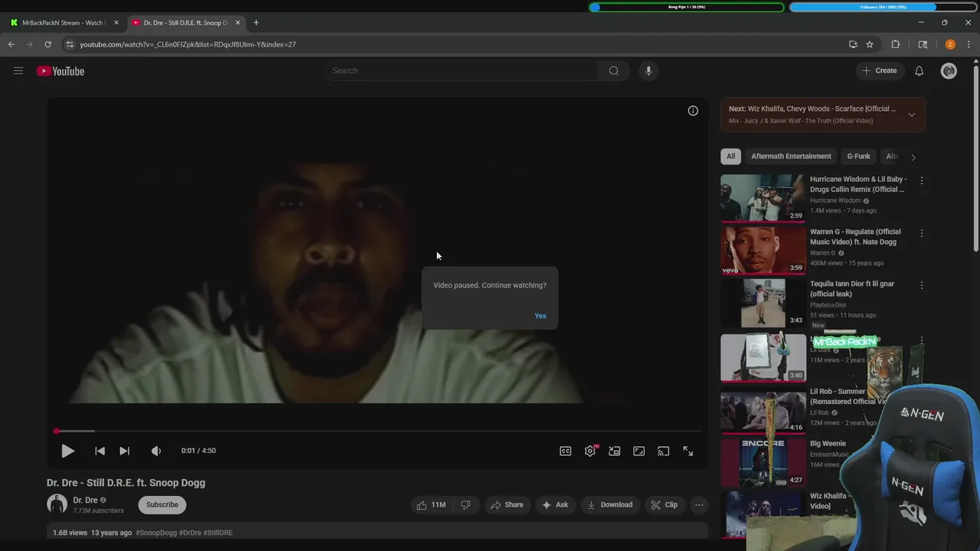Open the YouTube guide hamburger menu
This screenshot has height=551, width=980.
pyautogui.click(x=18, y=71)
